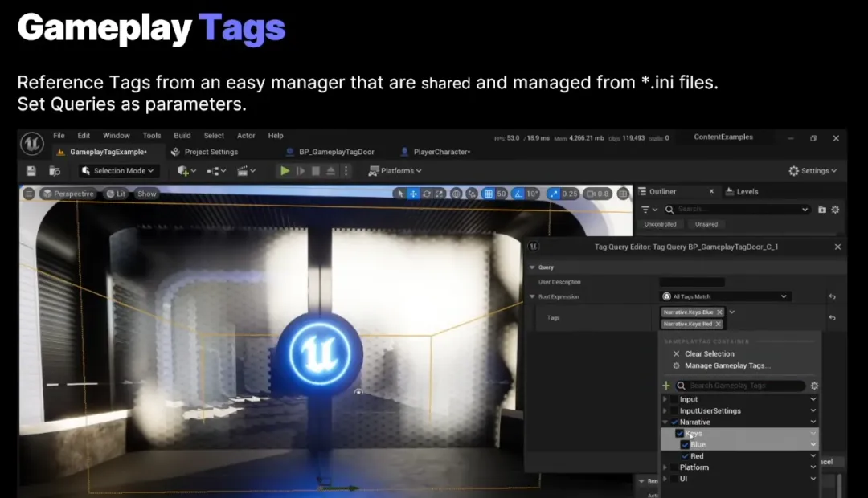Open the Window menu
The height and width of the screenshot is (498, 868).
pos(117,136)
